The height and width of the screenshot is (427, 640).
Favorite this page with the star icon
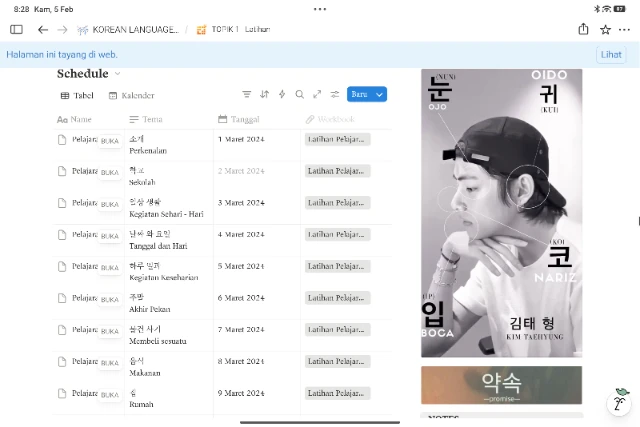click(x=605, y=30)
